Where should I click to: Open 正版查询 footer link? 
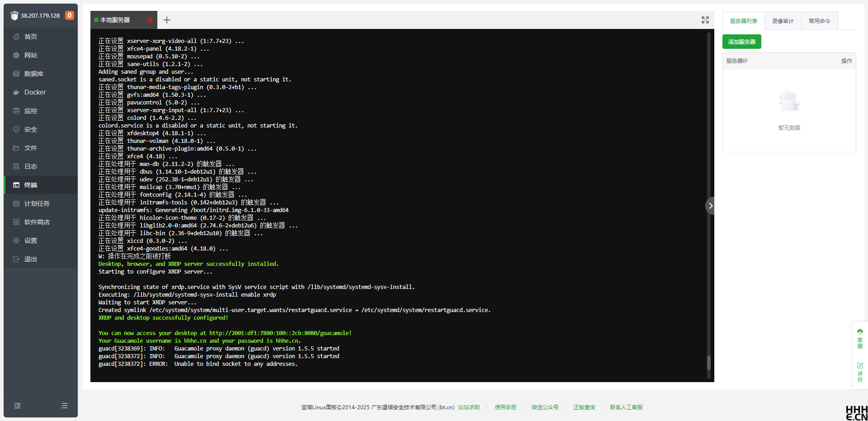click(584, 407)
